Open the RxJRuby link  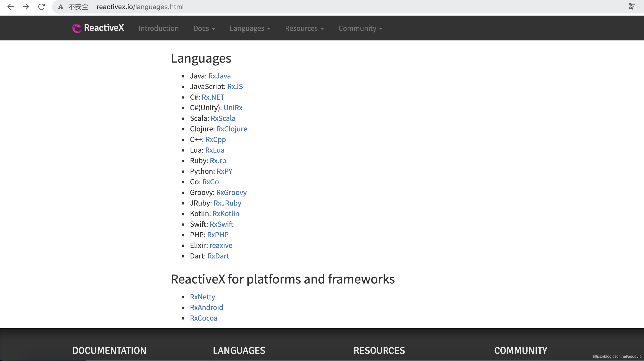[227, 203]
